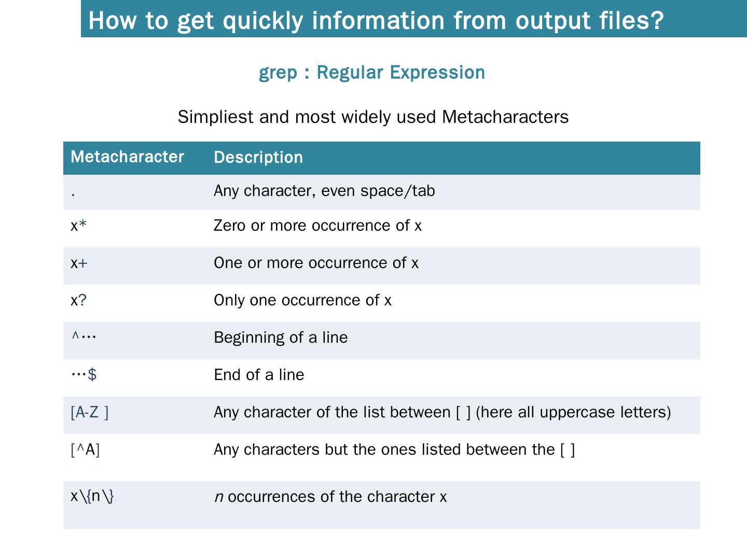
Task: Click the 'x\{n\}' metacharacter cell
Action: 92,496
